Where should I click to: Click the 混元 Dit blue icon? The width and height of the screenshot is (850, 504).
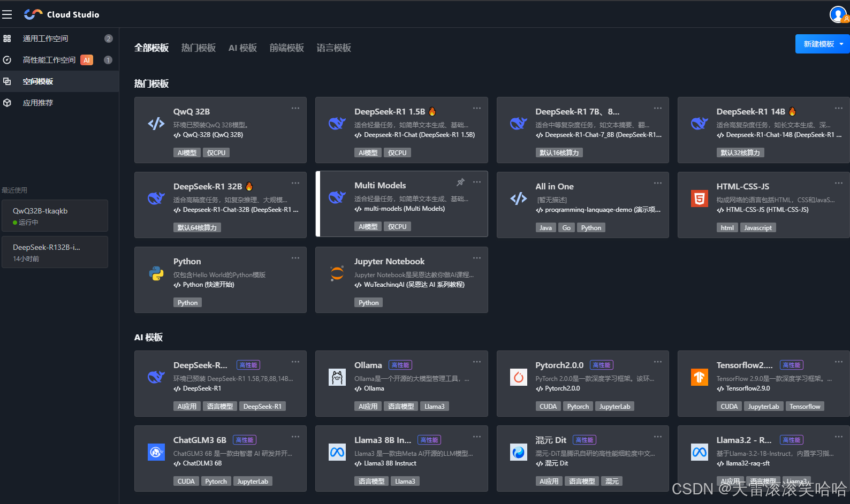pyautogui.click(x=519, y=452)
